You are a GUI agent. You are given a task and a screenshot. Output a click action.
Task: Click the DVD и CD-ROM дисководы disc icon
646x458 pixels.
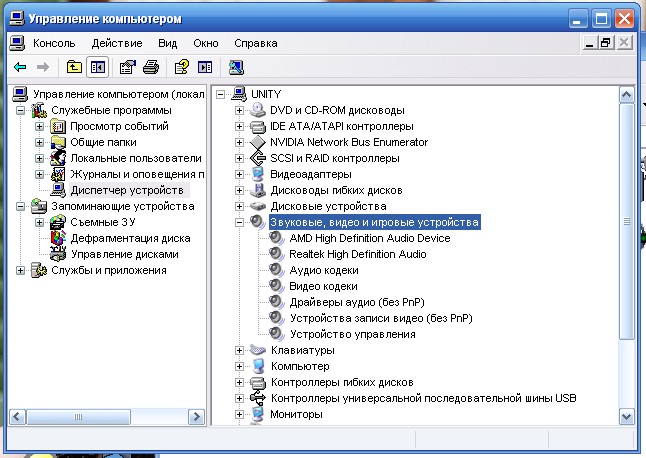coord(258,110)
